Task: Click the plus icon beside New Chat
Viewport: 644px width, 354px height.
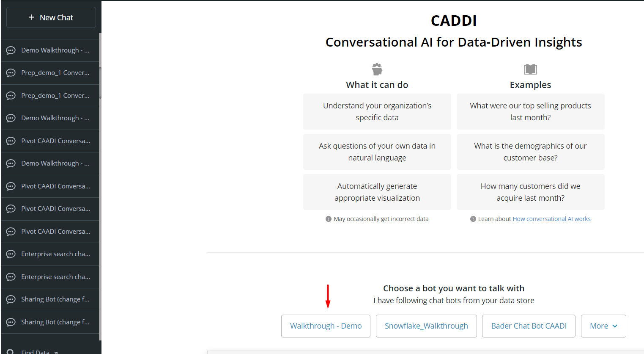Action: tap(32, 17)
